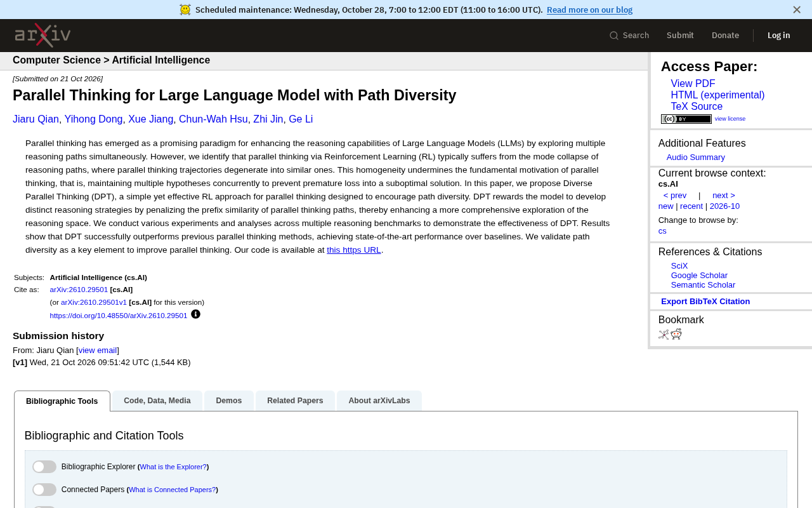Image resolution: width=812 pixels, height=508 pixels.
Task: Open the 2026-10 month listing
Action: pos(724,206)
